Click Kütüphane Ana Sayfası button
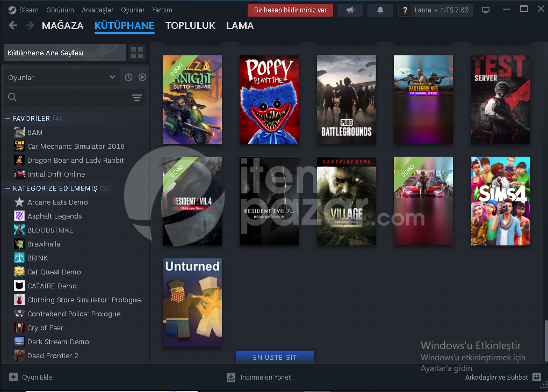This screenshot has height=392, width=548. click(x=65, y=53)
